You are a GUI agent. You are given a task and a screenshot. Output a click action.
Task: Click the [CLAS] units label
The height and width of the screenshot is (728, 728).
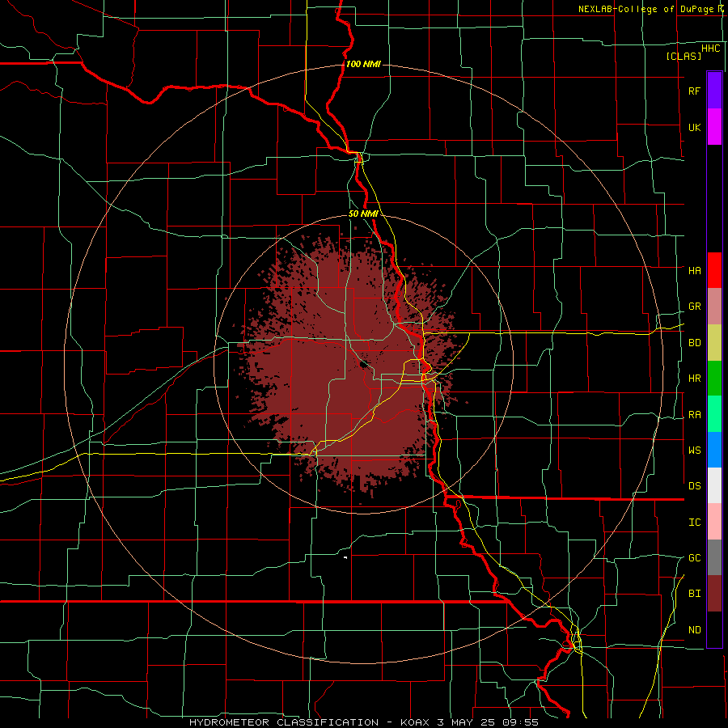684,56
